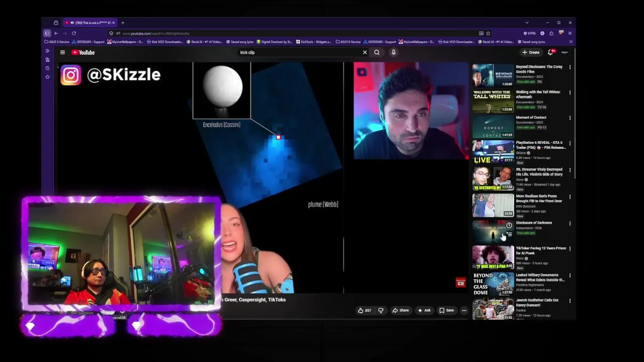
Task: Open options menu for PlayStation 6 REVEAL video
Action: point(570,143)
